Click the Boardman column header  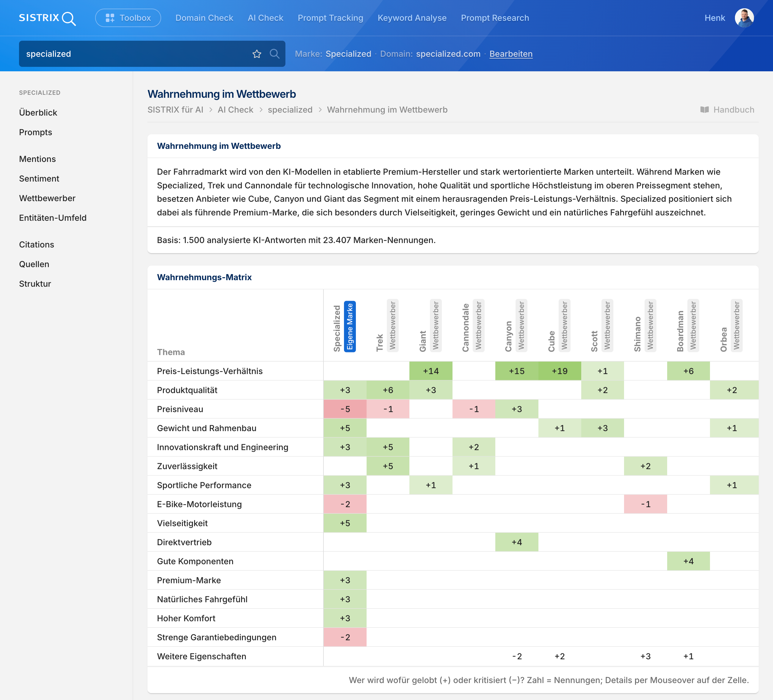tap(680, 331)
